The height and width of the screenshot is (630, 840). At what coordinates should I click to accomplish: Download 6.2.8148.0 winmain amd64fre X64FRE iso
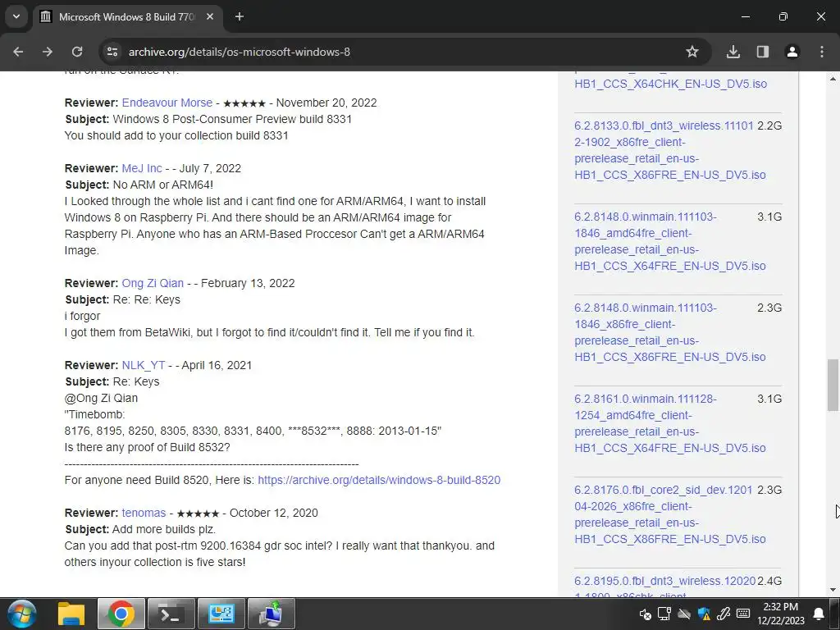[670, 241]
